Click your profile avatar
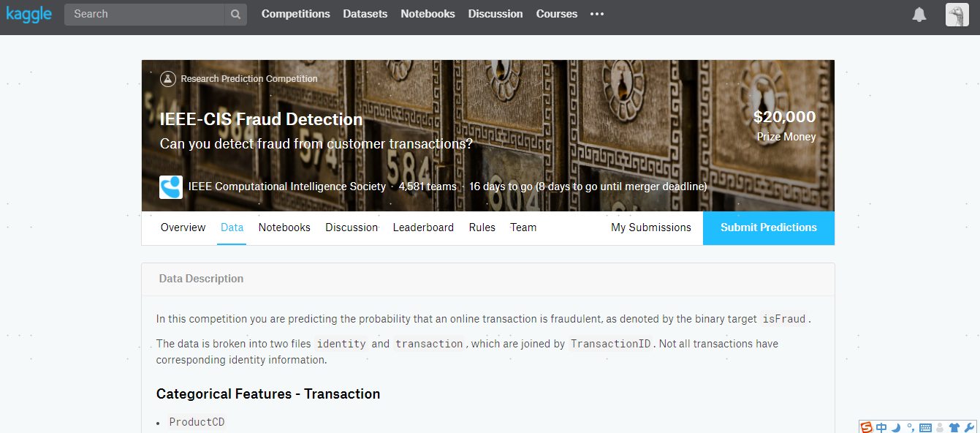 [957, 14]
